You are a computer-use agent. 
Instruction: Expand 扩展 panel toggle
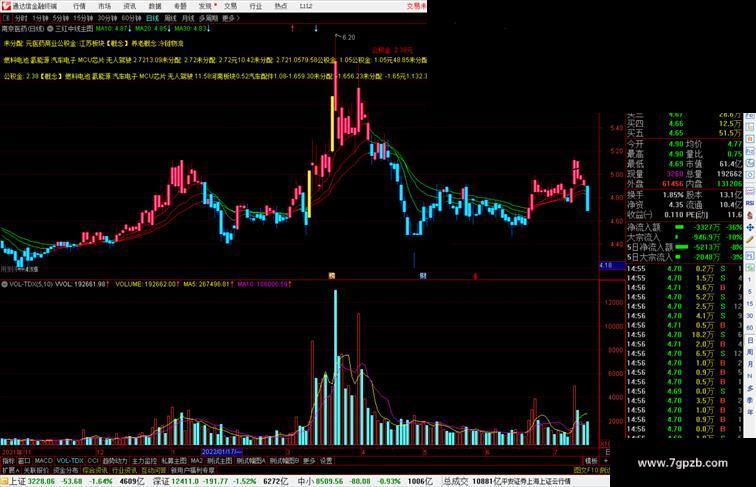click(x=10, y=470)
